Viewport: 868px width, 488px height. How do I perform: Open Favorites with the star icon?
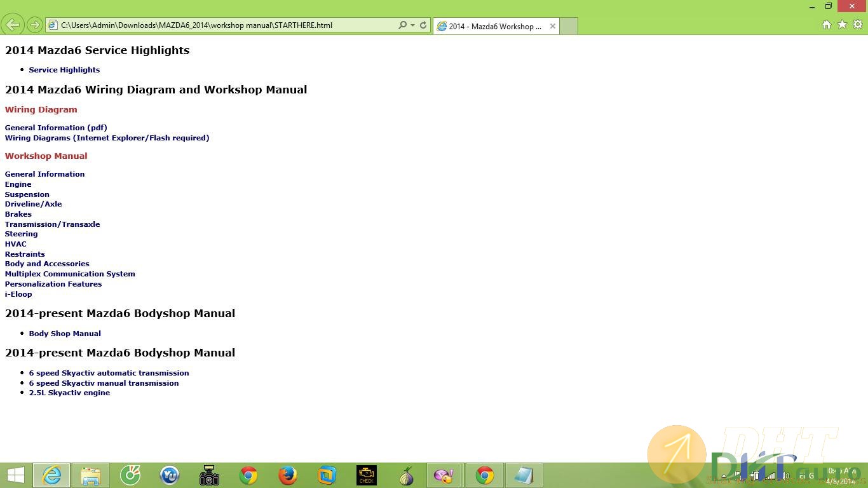(842, 25)
